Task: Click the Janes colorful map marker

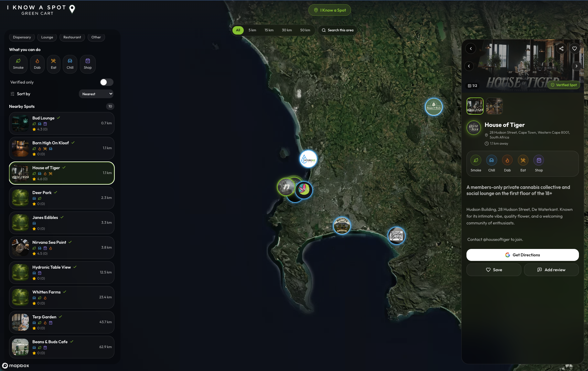Action: pyautogui.click(x=304, y=190)
